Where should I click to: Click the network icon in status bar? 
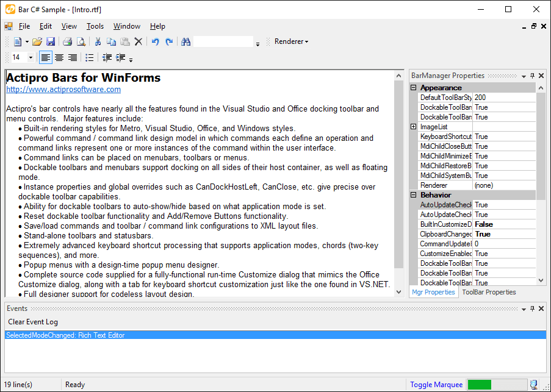point(534,385)
